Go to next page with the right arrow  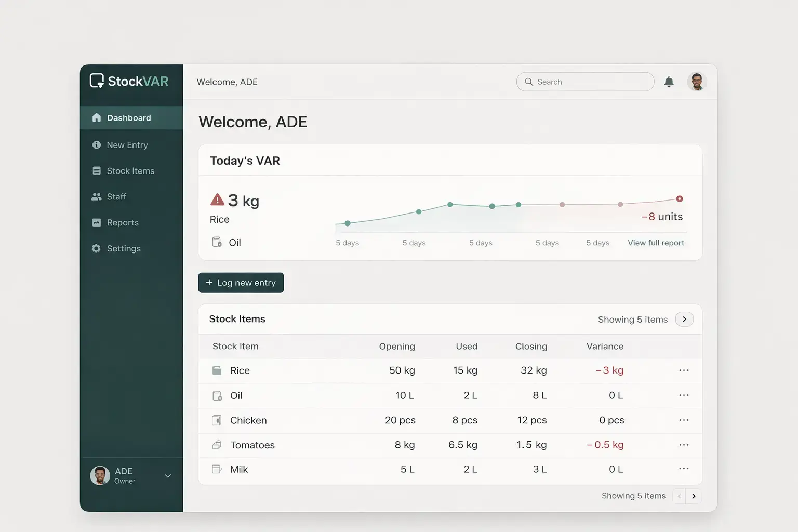coord(693,496)
